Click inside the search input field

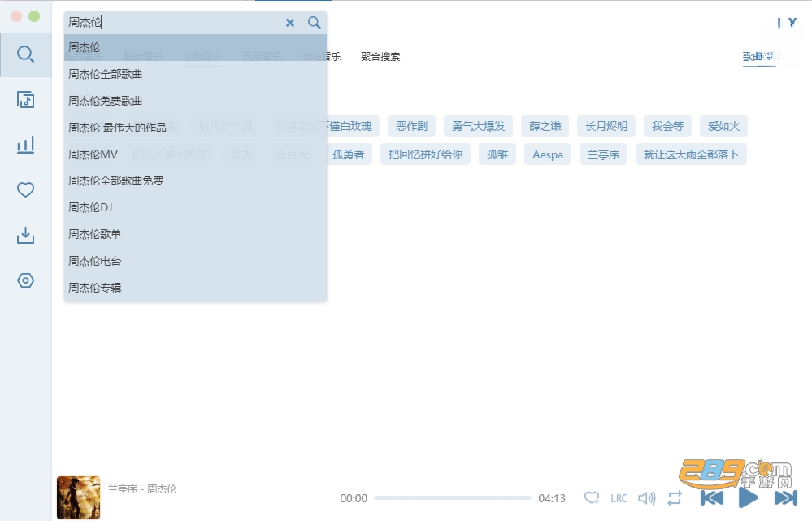pos(175,22)
